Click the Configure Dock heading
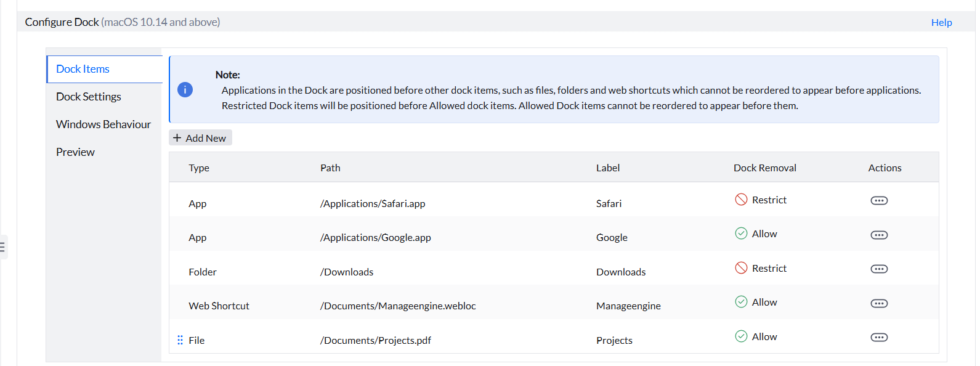The width and height of the screenshot is (980, 366). pos(62,22)
